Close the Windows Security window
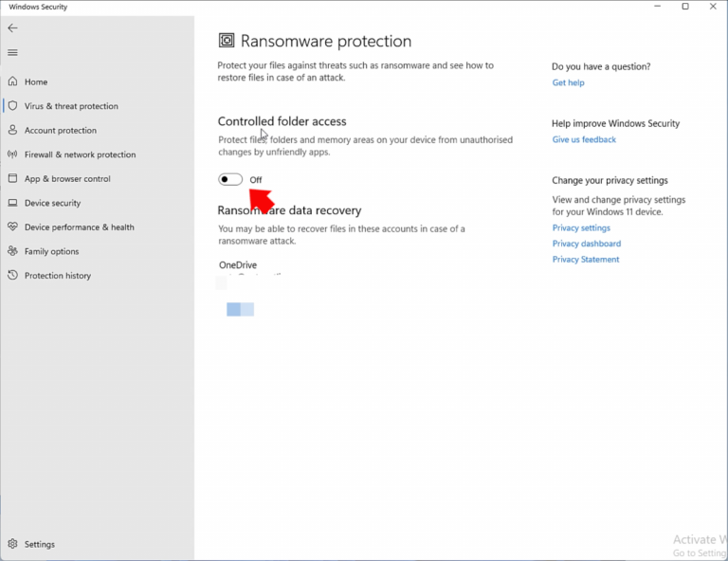This screenshot has height=561, width=728. [713, 7]
